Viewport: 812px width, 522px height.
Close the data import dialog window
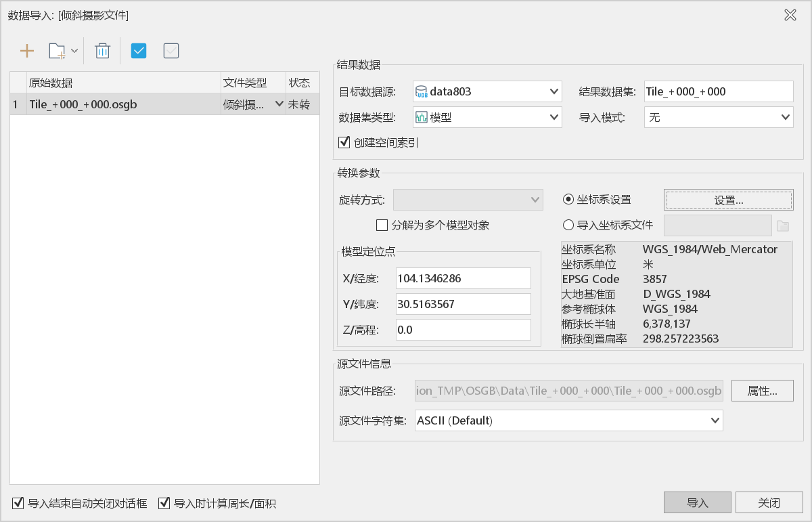790,15
